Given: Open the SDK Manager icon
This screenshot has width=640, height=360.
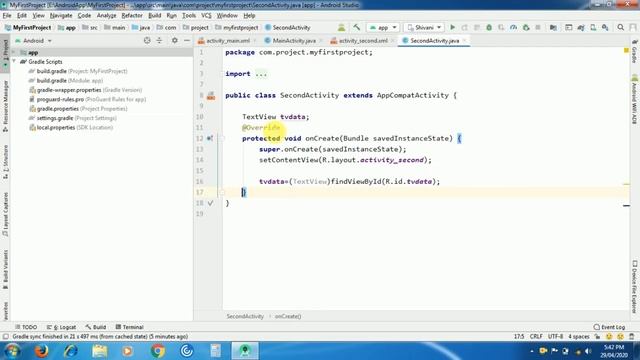Looking at the screenshot, I should click(605, 27).
